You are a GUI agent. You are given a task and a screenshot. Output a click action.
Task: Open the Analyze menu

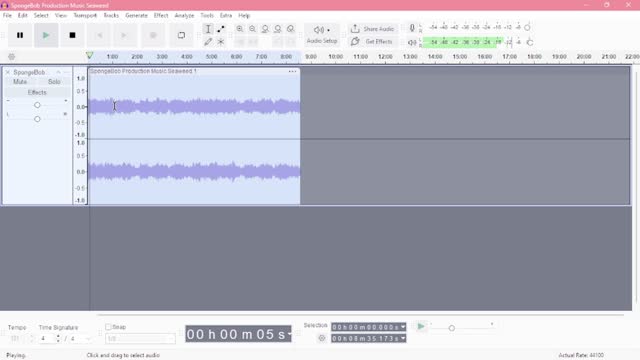(184, 16)
